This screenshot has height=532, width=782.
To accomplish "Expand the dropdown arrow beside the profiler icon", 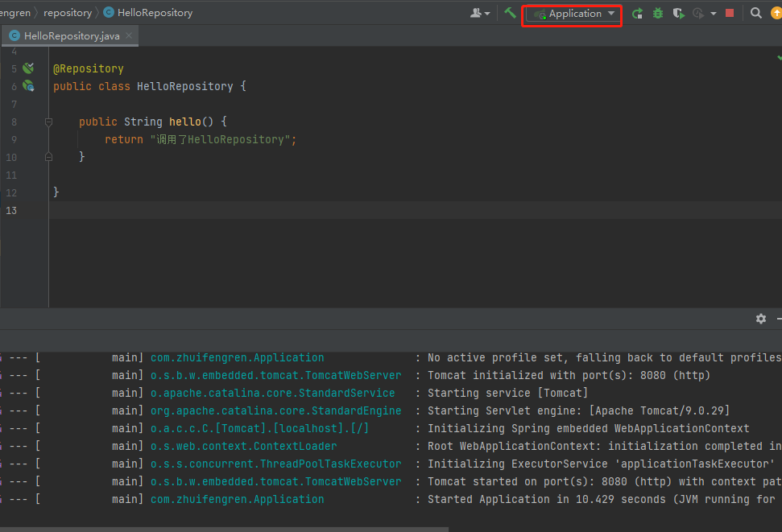I will pyautogui.click(x=714, y=14).
